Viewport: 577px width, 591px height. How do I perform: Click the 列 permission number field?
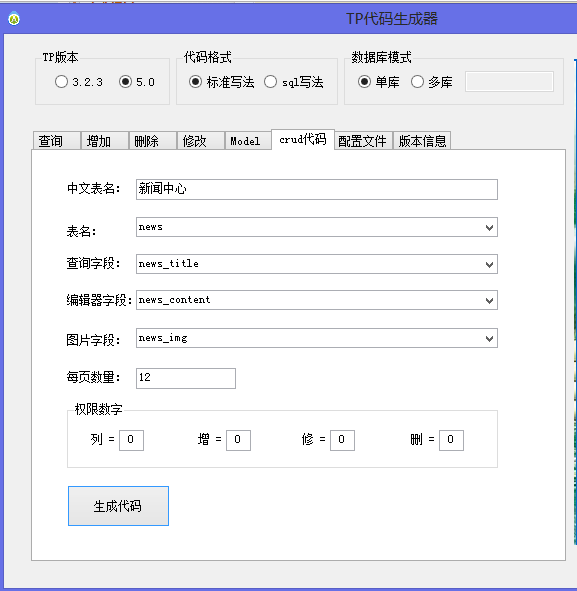pyautogui.click(x=131, y=440)
